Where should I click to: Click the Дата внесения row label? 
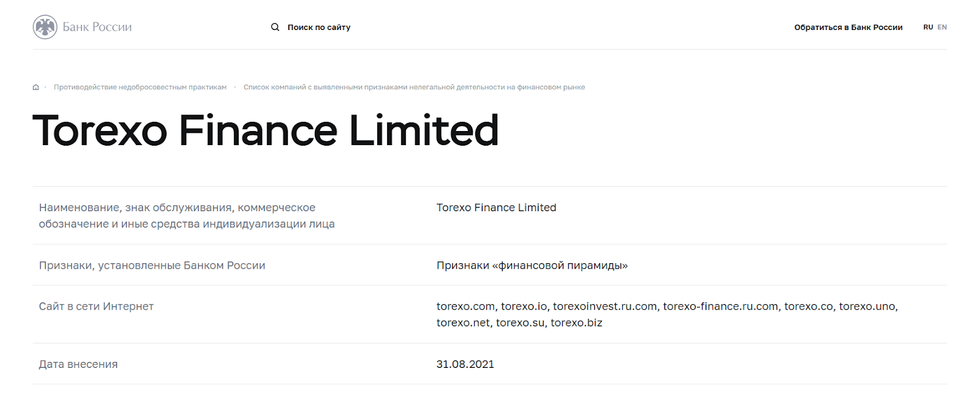pyautogui.click(x=78, y=364)
